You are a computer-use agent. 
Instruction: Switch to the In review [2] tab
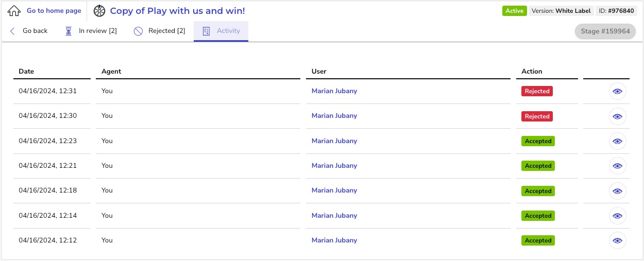(x=91, y=31)
